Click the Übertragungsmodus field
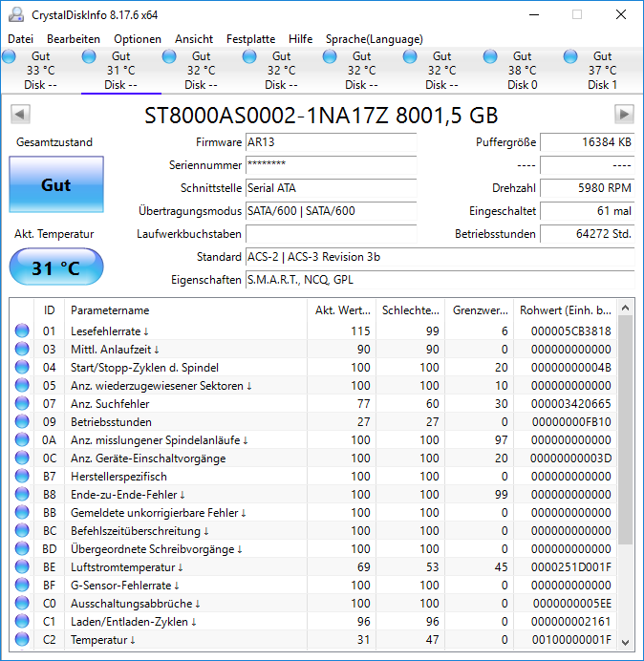Viewport: 644px width, 661px height. point(331,211)
